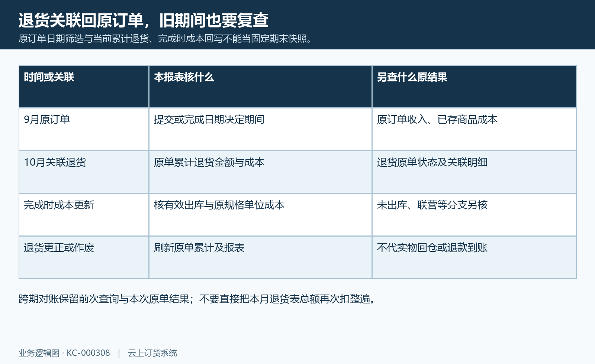Select the 9月原订单 row cell

pyautogui.click(x=84, y=129)
